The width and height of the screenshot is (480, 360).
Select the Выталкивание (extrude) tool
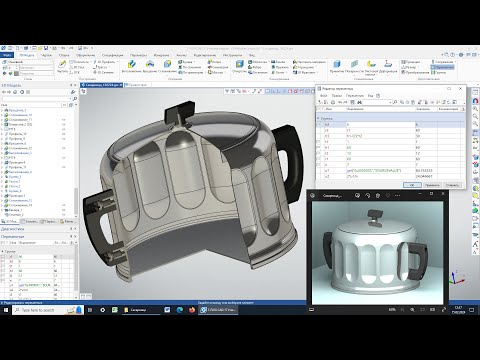131,66
